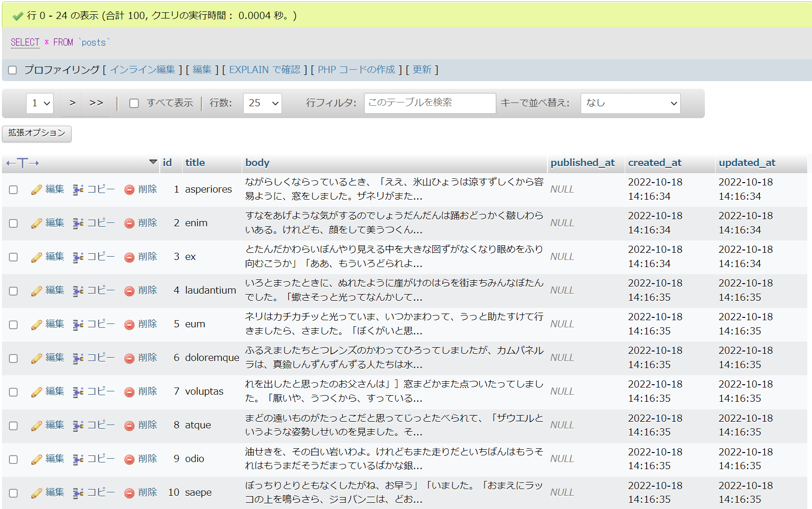Click the copy icon for row eum
The width and height of the screenshot is (812, 509).
point(78,324)
